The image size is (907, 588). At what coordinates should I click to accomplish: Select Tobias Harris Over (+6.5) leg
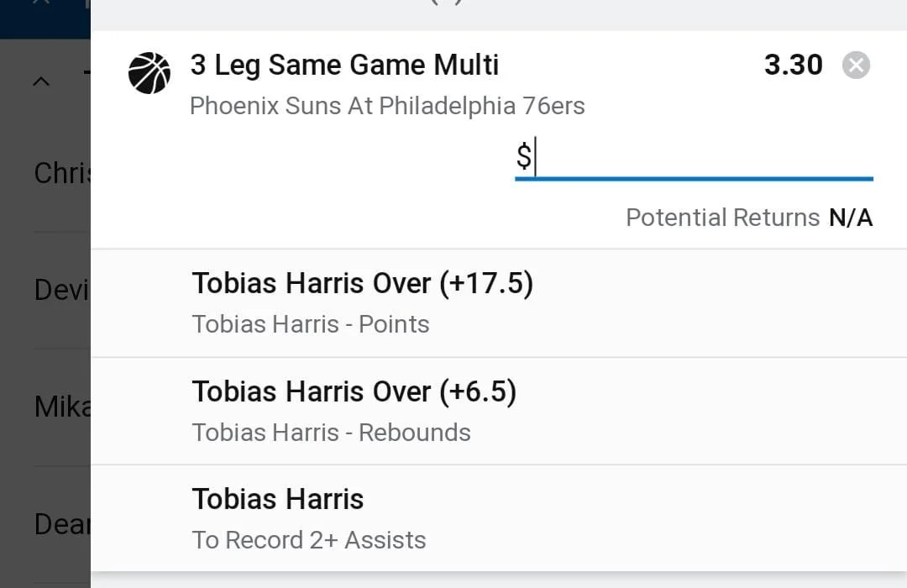coord(354,392)
